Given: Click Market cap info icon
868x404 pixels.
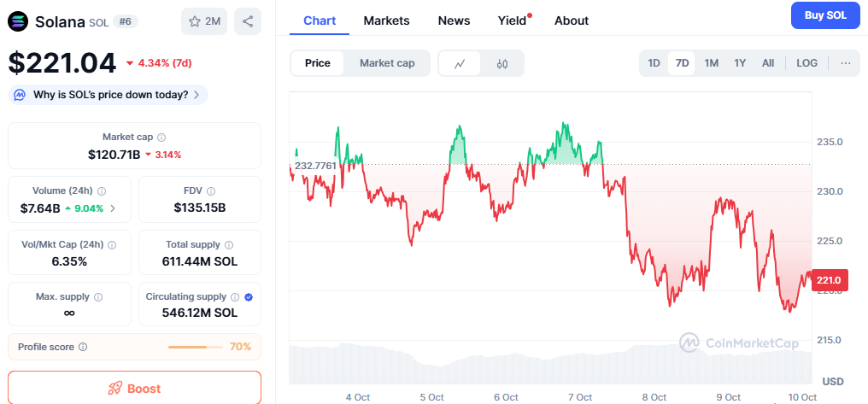Looking at the screenshot, I should click(x=161, y=137).
